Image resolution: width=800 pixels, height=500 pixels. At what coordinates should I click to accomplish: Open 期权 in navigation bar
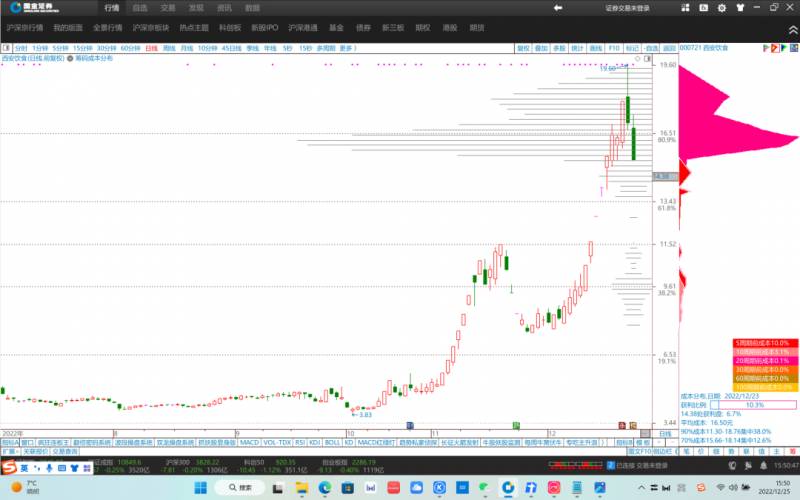(422, 28)
